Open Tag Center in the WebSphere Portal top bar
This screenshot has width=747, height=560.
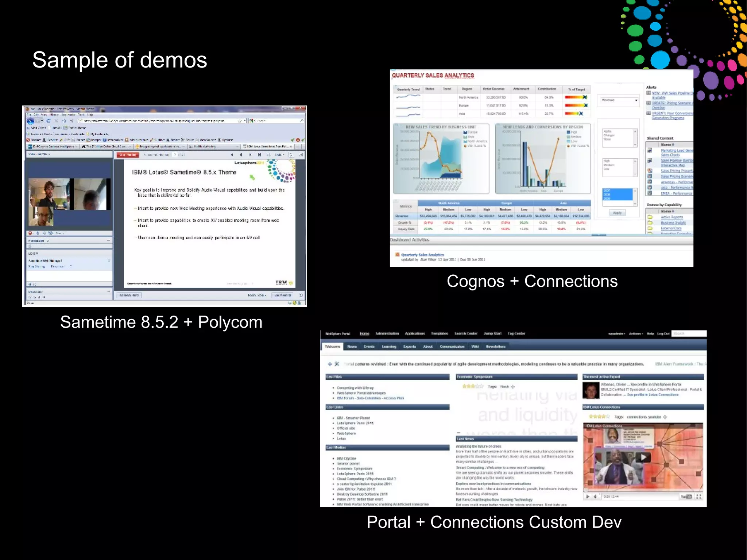pos(516,334)
